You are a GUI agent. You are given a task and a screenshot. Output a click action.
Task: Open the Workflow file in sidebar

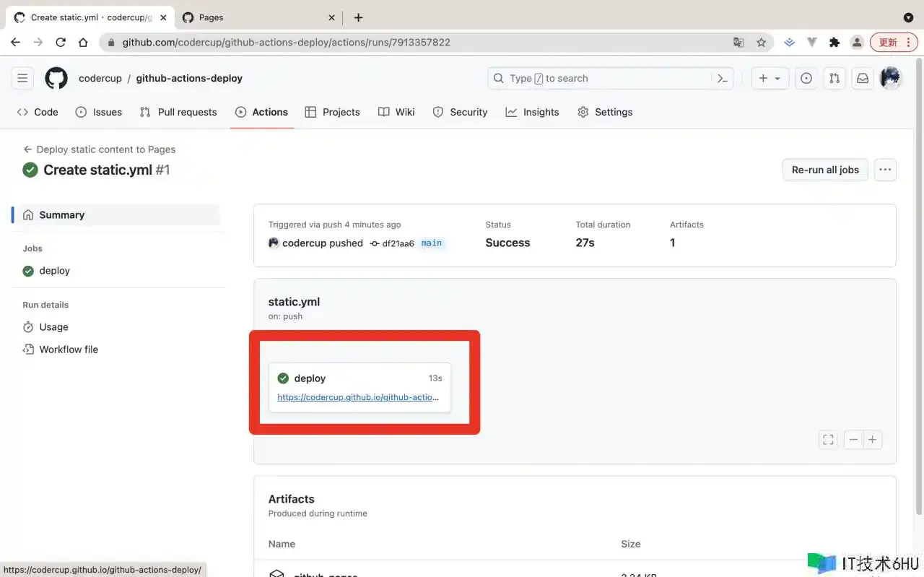coord(69,350)
